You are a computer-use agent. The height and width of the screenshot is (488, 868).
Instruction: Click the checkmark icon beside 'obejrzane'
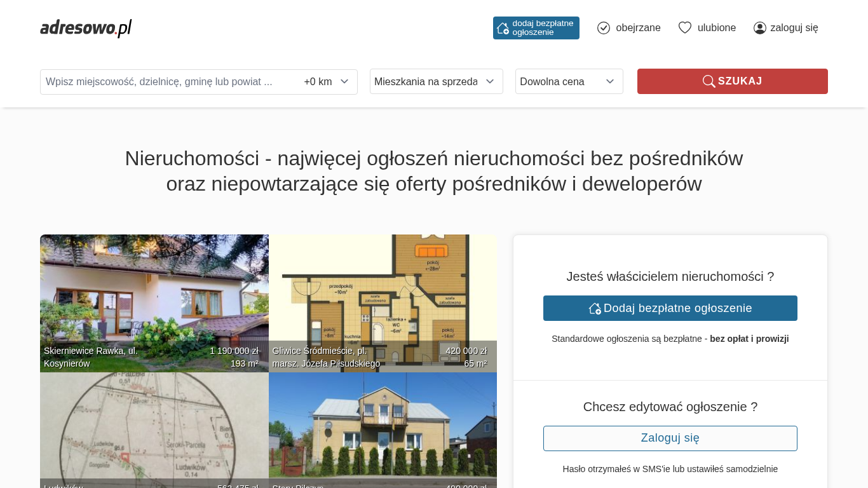[604, 28]
